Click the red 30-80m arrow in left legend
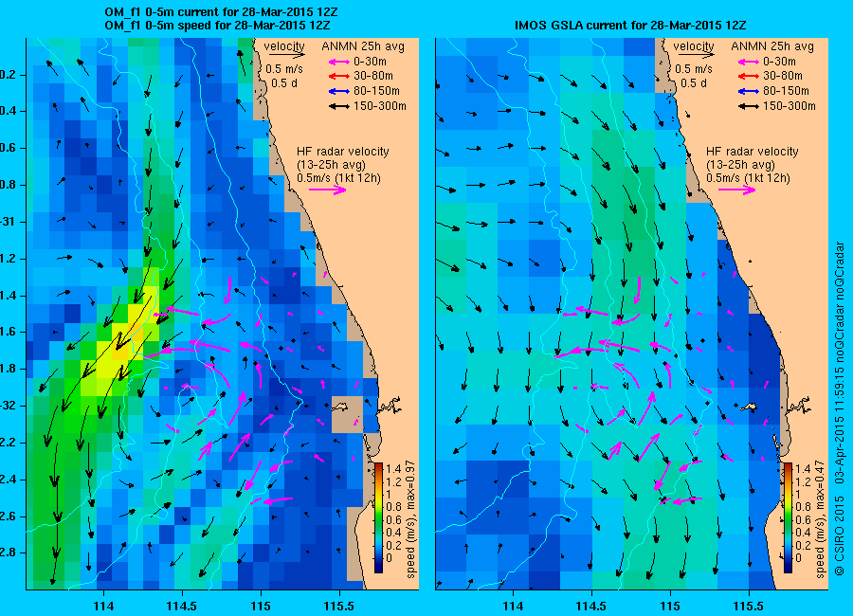The height and width of the screenshot is (616, 853). [339, 76]
